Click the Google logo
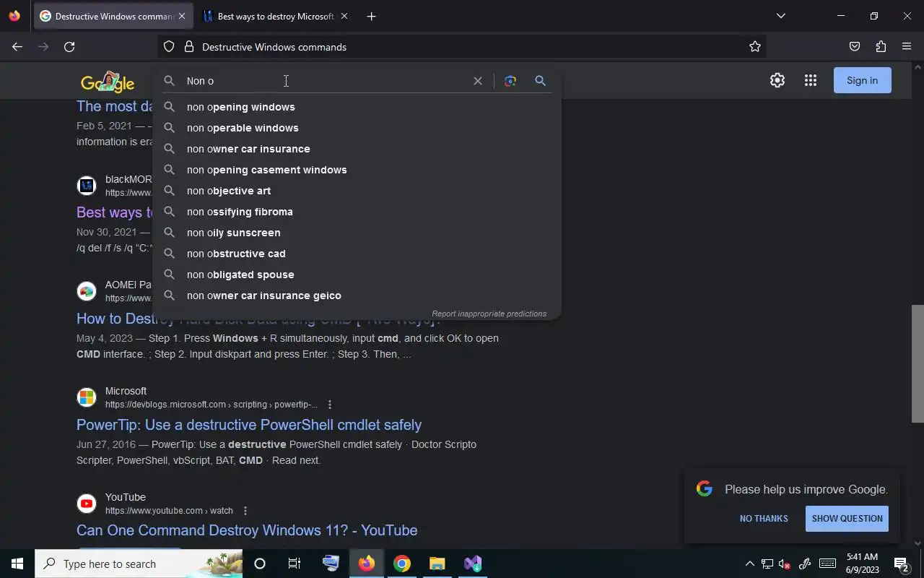The height and width of the screenshot is (578, 924). [108, 82]
